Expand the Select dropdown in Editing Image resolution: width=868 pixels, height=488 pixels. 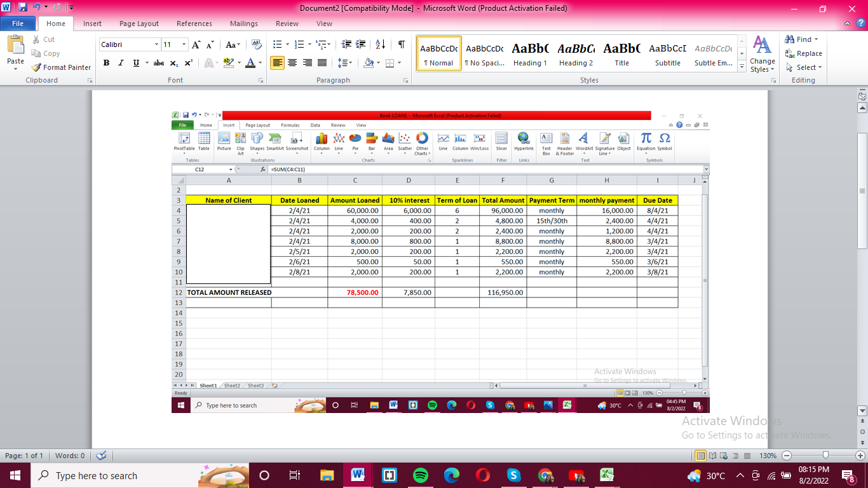(804, 67)
